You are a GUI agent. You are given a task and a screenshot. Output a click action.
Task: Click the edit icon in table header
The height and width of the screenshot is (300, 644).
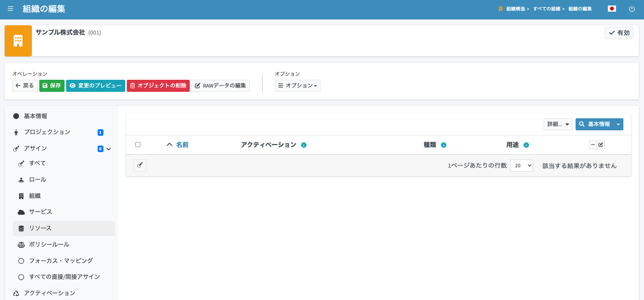[601, 145]
